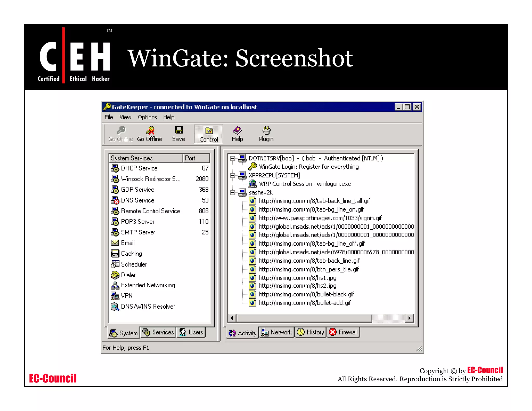The height and width of the screenshot is (411, 532).
Task: Sort by System Services column header
Action: pos(146,158)
